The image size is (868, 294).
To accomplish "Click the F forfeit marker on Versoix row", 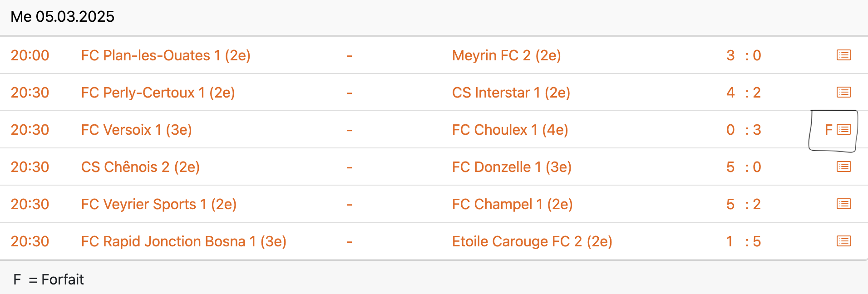I will tap(829, 130).
